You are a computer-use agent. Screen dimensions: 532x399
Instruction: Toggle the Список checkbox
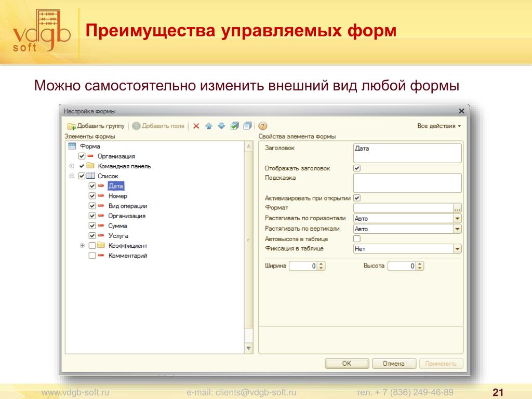tap(82, 176)
